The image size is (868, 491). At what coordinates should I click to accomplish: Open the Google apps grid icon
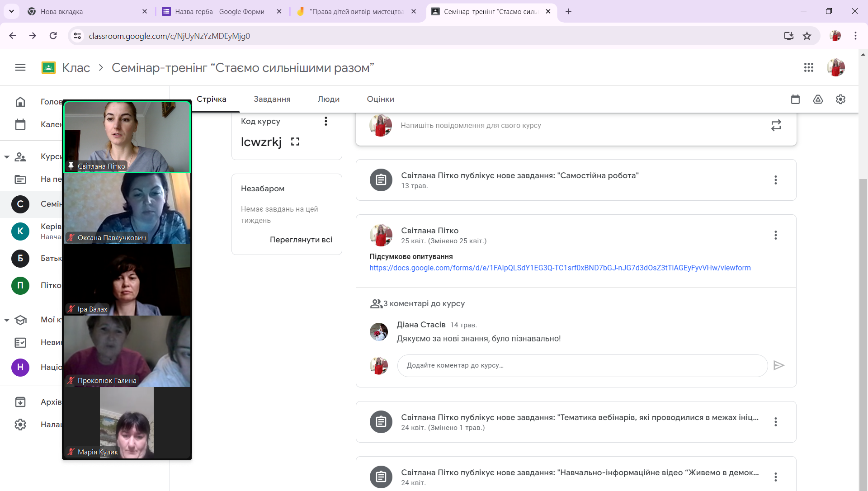(x=808, y=68)
